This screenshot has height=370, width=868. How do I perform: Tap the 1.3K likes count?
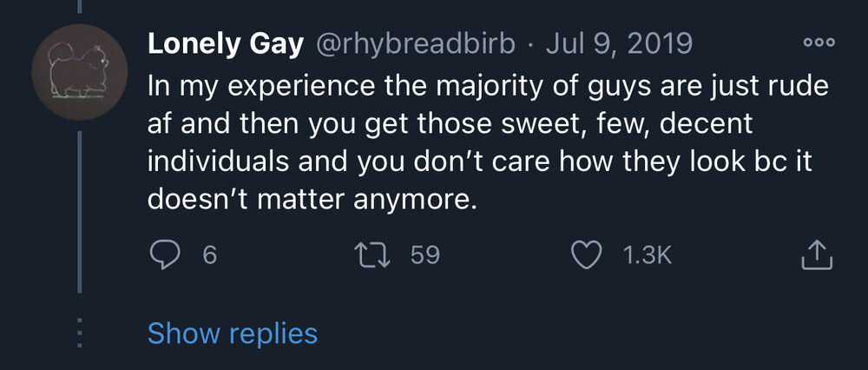click(x=647, y=256)
